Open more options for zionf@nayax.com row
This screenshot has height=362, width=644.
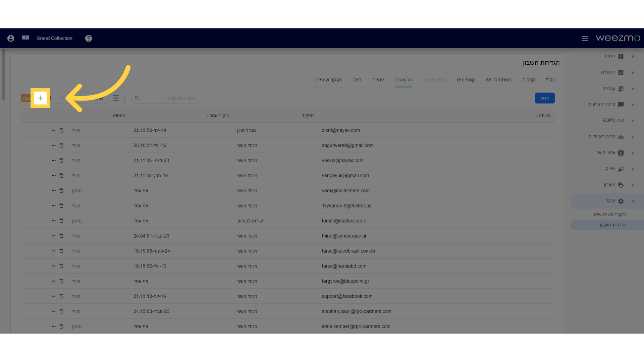tap(54, 130)
